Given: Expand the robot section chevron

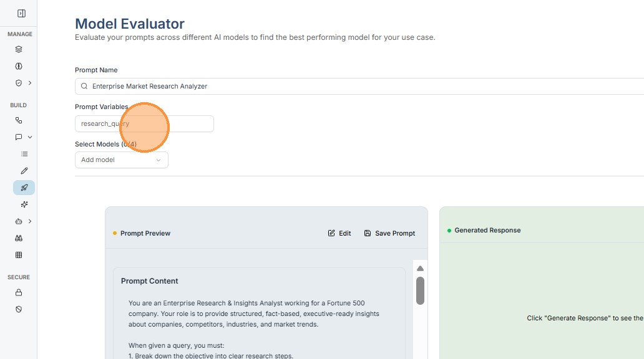Looking at the screenshot, I should (30, 221).
